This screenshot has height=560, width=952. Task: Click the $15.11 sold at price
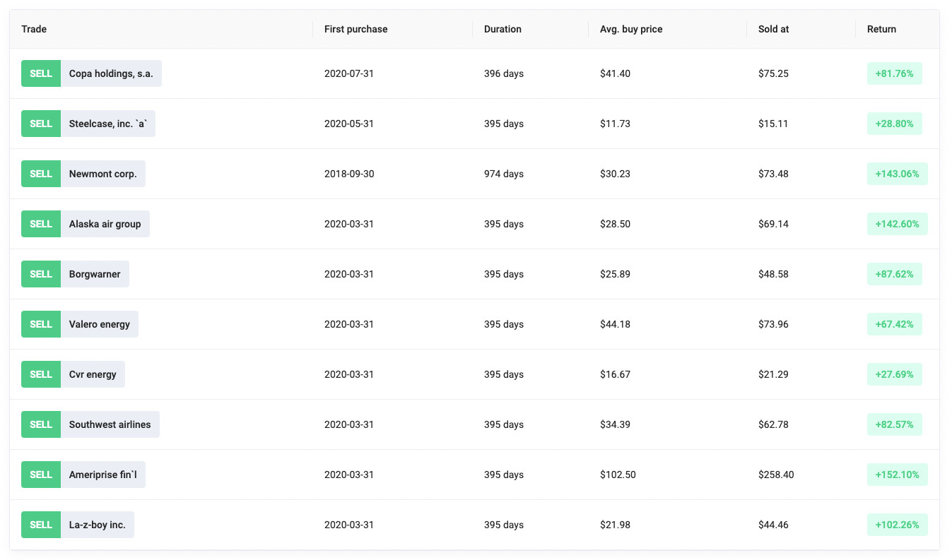coord(773,124)
